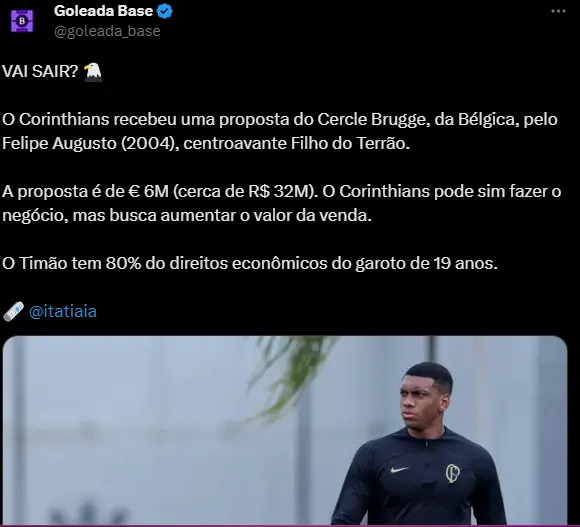Click the blue verified checkmark badge
The width and height of the screenshot is (580, 527).
(x=165, y=11)
